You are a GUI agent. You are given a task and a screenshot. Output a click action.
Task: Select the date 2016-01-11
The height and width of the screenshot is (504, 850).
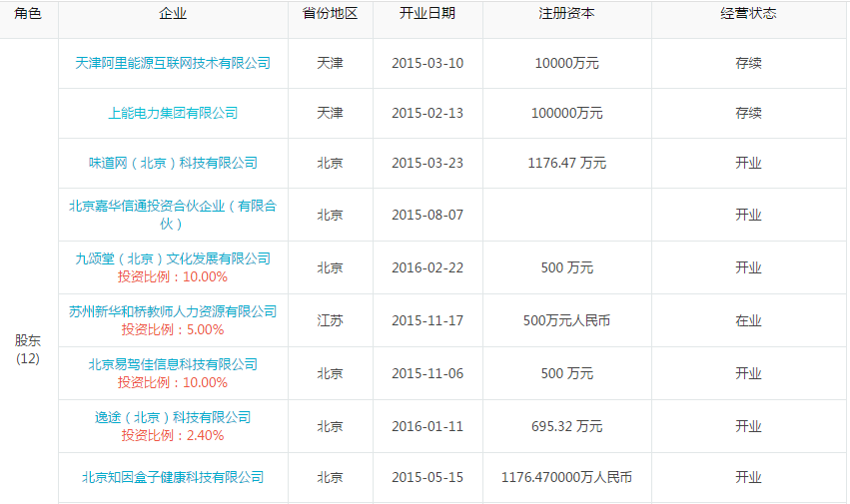[x=427, y=426]
